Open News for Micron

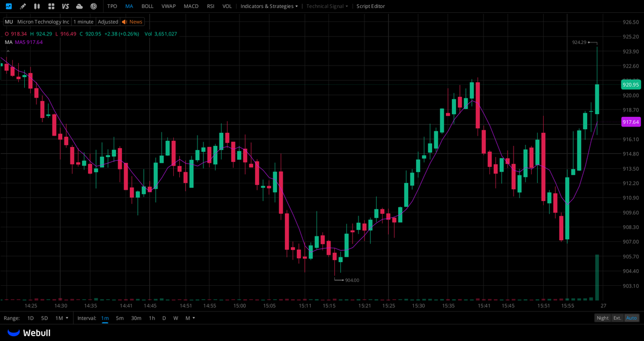coord(136,21)
